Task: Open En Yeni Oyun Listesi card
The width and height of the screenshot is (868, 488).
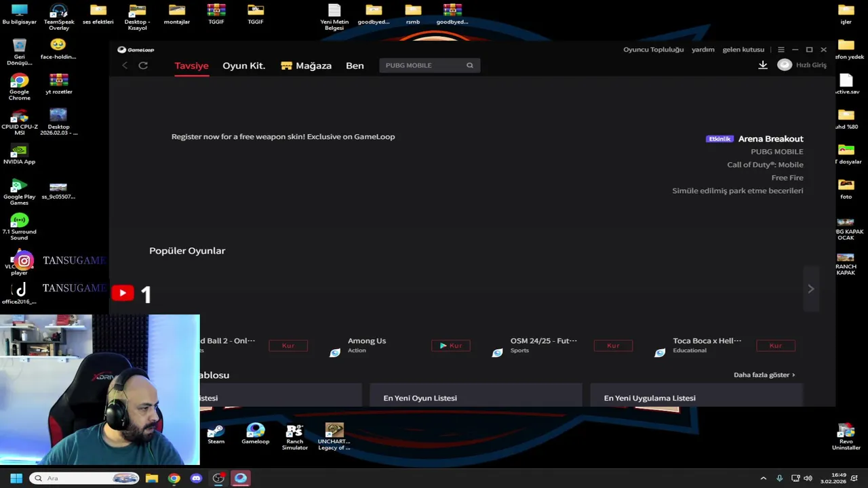Action: pos(476,396)
